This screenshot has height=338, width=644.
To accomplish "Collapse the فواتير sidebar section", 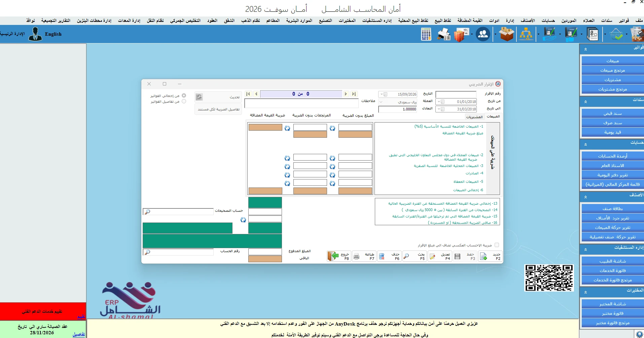I will (x=585, y=49).
